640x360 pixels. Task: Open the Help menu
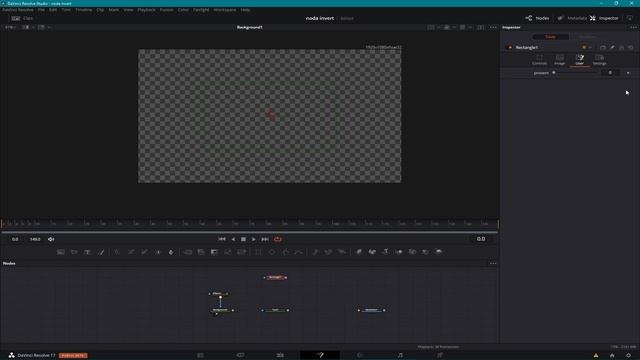[245, 10]
